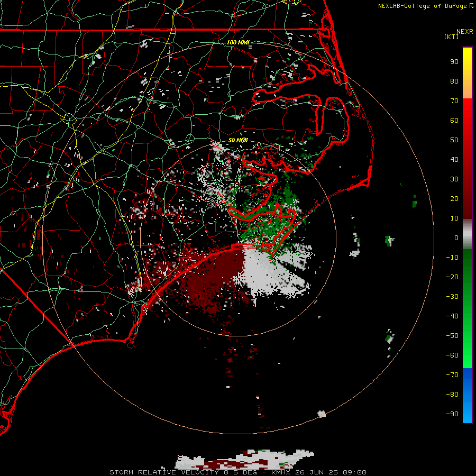The width and height of the screenshot is (476, 476).
Task: Click the STORM RELATIVE VELOCITY caption text
Action: point(164,472)
